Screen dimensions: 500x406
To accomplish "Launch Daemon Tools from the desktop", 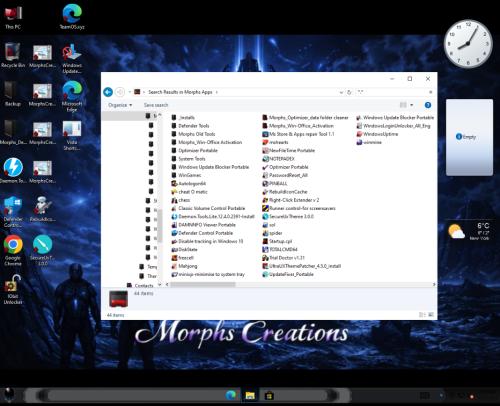I will [x=13, y=171].
